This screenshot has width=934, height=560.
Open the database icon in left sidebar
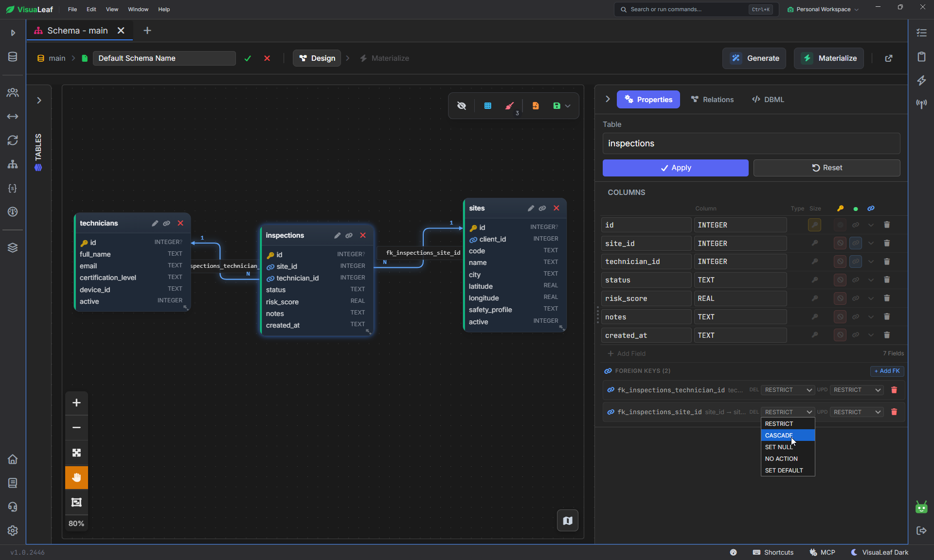point(13,57)
